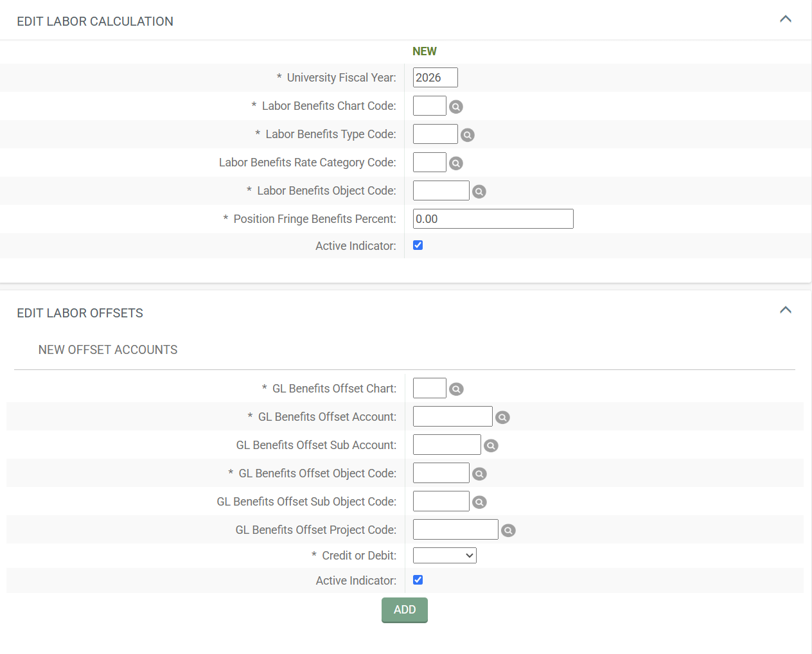Collapse the Edit Labor Offsets section
This screenshot has width=812, height=654.
785,310
